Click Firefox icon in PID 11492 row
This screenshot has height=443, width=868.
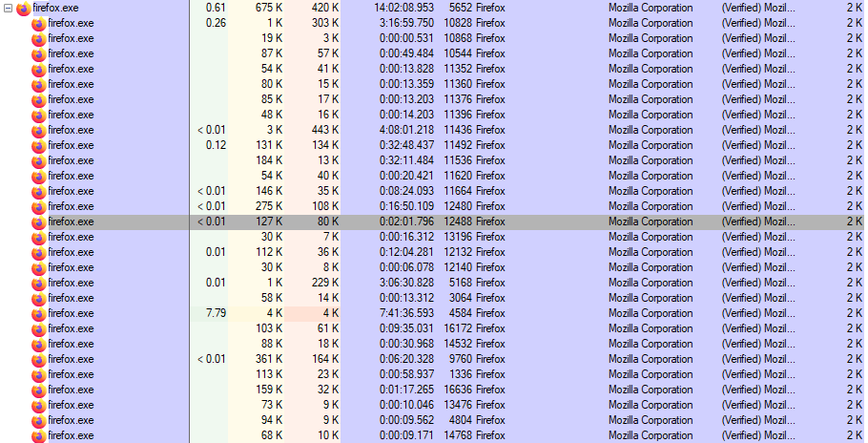(x=39, y=146)
